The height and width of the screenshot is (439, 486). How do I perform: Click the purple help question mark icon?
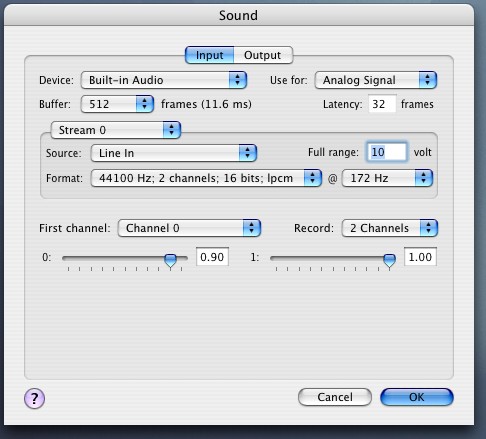click(34, 398)
